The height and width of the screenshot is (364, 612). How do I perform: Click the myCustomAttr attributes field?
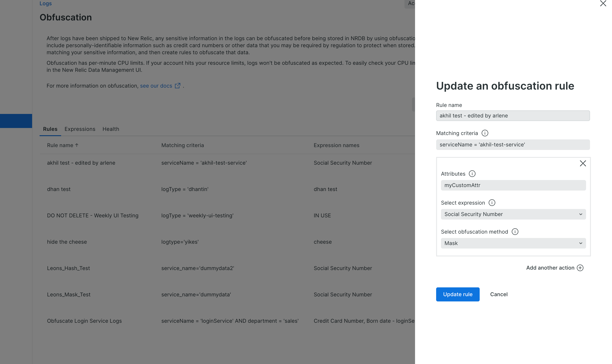click(x=513, y=185)
